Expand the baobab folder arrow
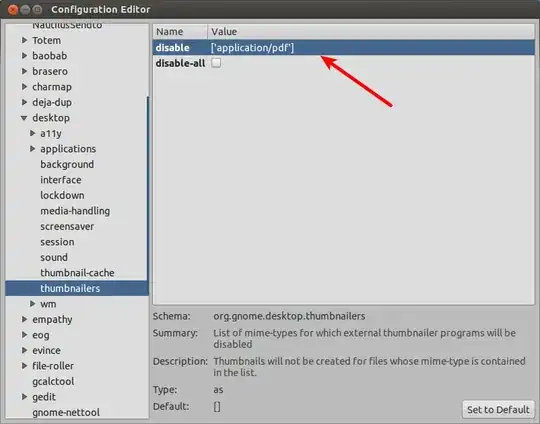The height and width of the screenshot is (424, 540). click(x=24, y=56)
